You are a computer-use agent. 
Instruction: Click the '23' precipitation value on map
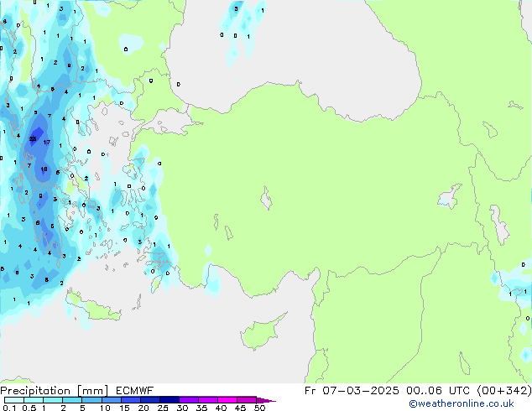[33, 138]
